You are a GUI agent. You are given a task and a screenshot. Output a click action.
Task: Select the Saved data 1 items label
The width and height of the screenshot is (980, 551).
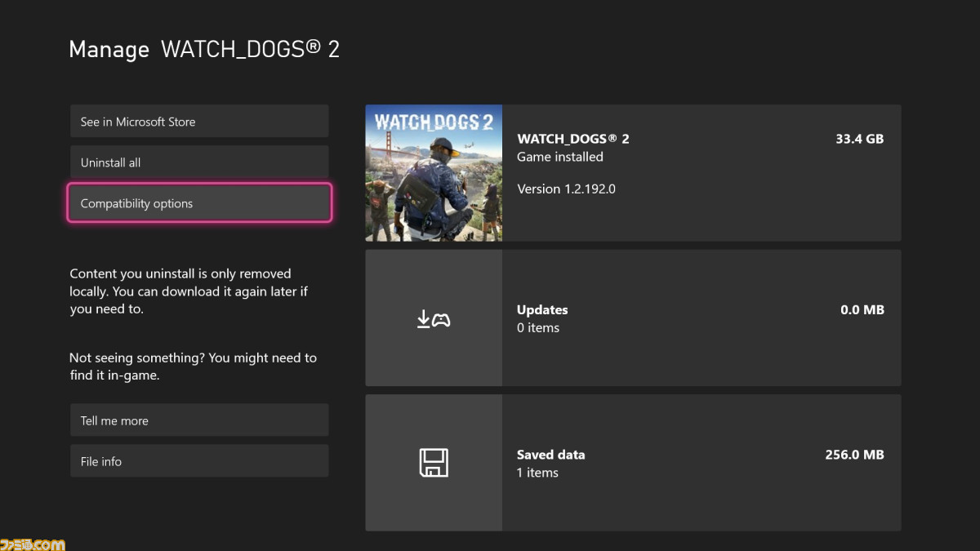(550, 464)
